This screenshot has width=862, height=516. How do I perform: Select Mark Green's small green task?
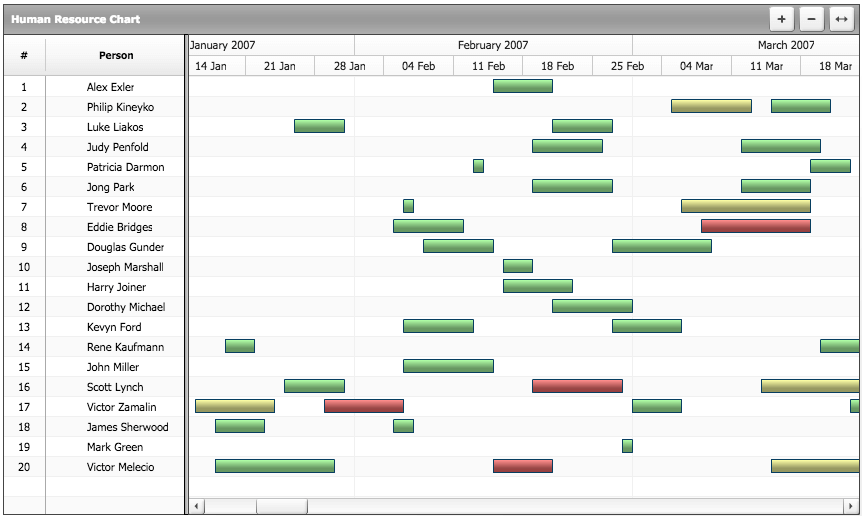coord(627,446)
